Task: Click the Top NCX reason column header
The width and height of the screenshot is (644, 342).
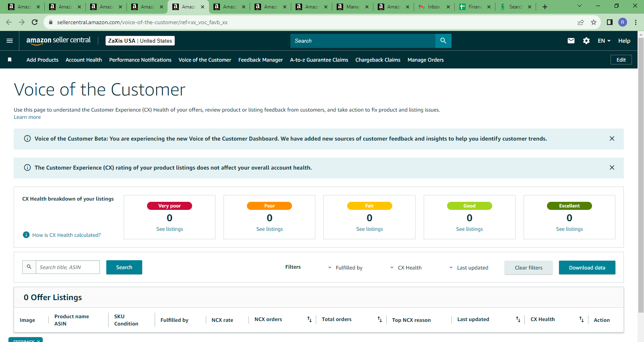Action: point(411,320)
